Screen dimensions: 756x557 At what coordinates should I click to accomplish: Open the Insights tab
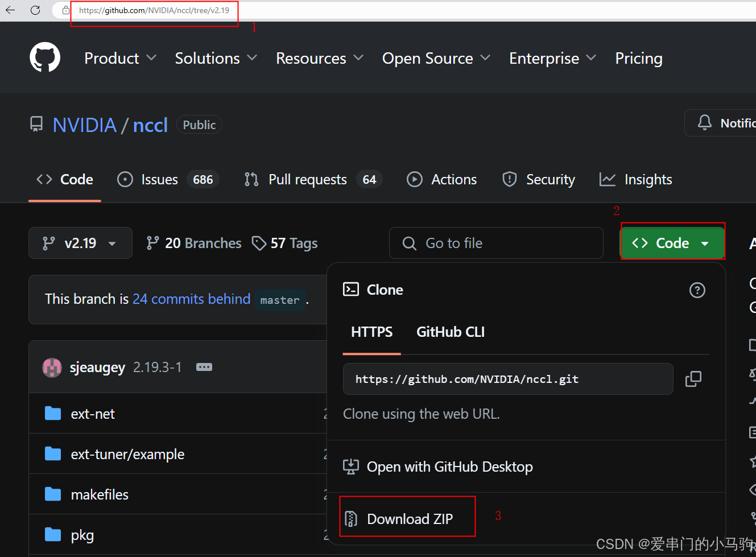[636, 179]
